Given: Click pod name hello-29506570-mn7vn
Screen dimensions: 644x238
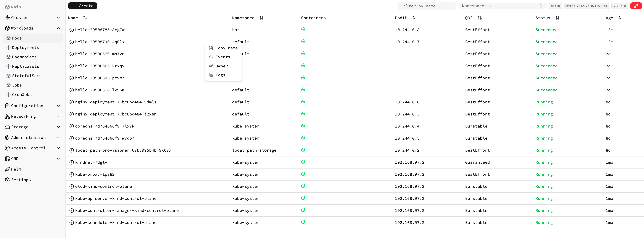Looking at the screenshot, I should [x=100, y=54].
